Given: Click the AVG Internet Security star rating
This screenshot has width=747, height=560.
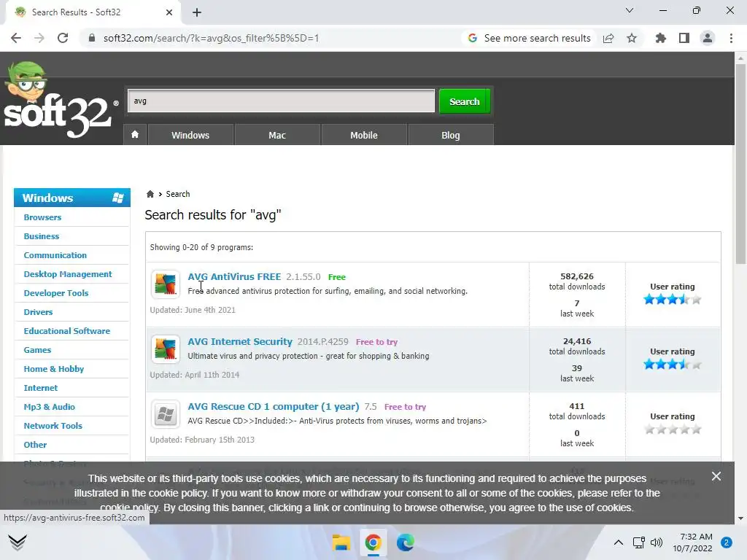Looking at the screenshot, I should [672, 365].
